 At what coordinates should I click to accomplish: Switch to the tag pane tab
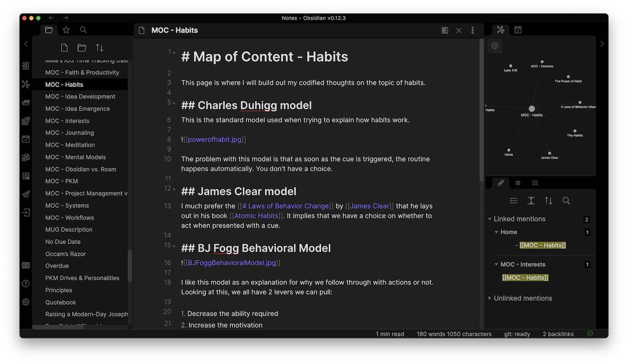(x=518, y=183)
